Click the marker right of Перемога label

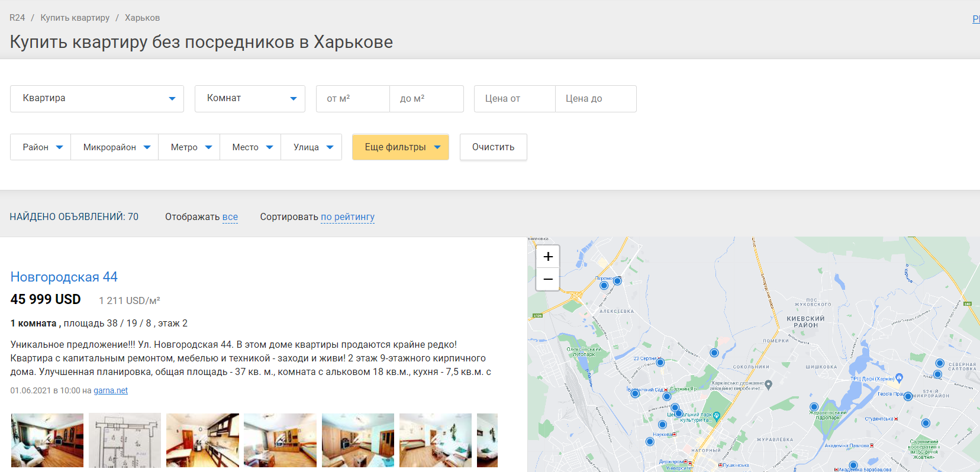[617, 281]
